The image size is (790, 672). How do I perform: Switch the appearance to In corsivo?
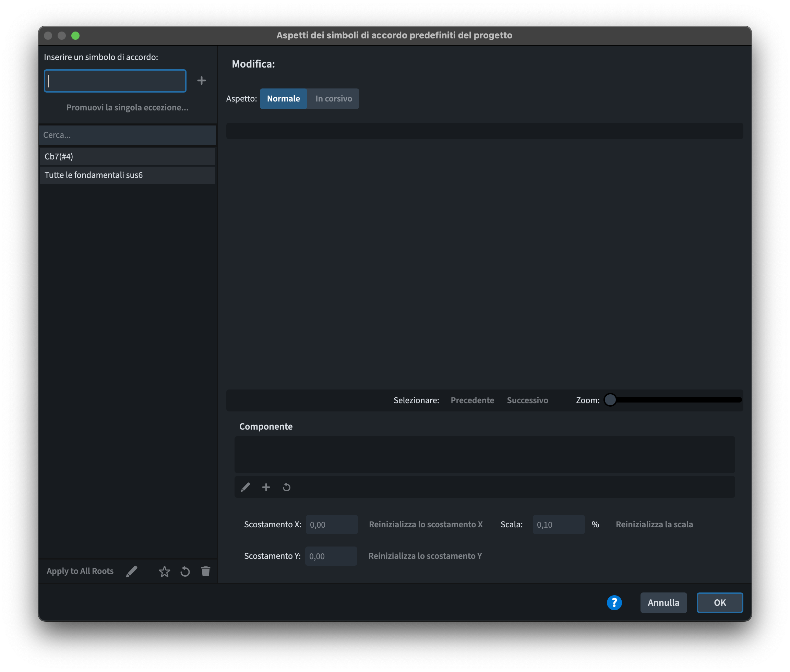333,99
